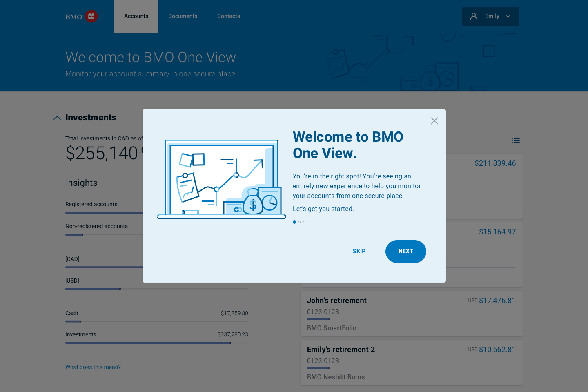Click the Registered accounts label
This screenshot has height=392, width=588.
[x=91, y=204]
